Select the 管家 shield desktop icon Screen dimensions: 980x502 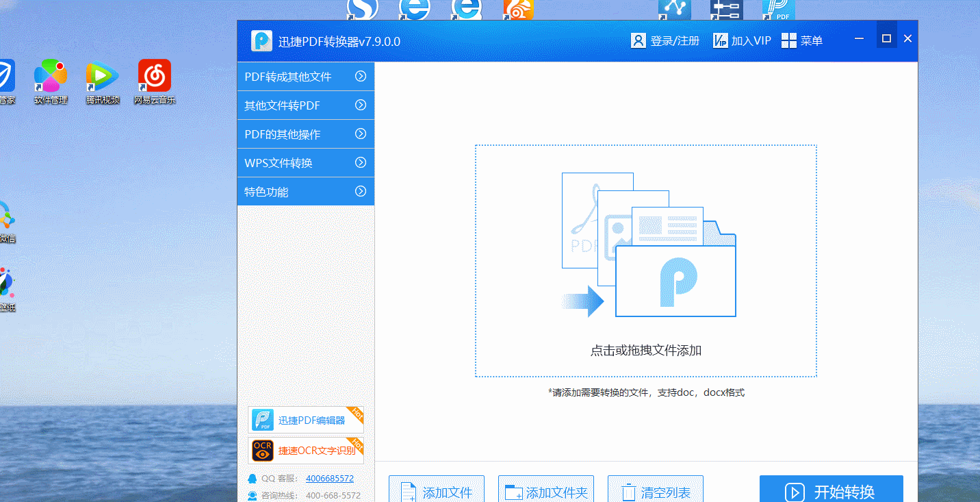point(6,82)
